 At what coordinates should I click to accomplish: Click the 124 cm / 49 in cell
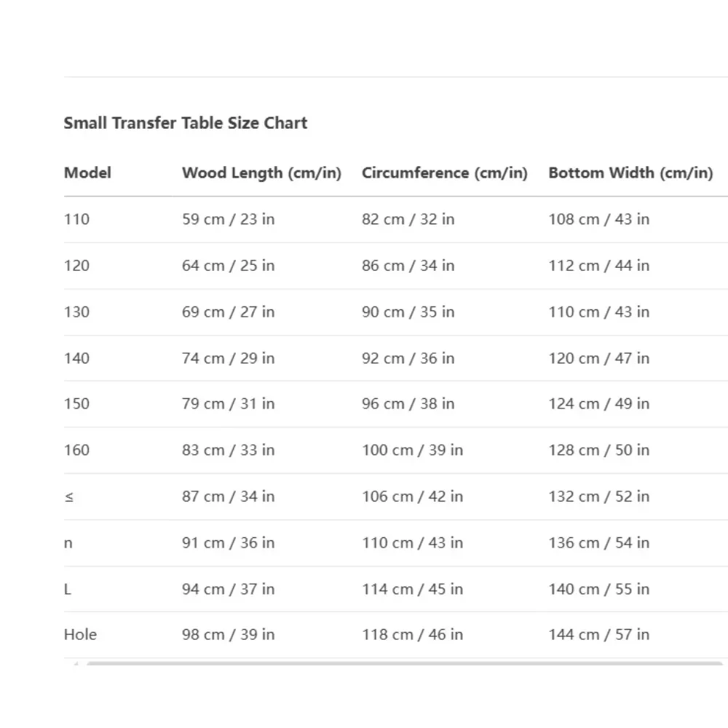pos(598,403)
